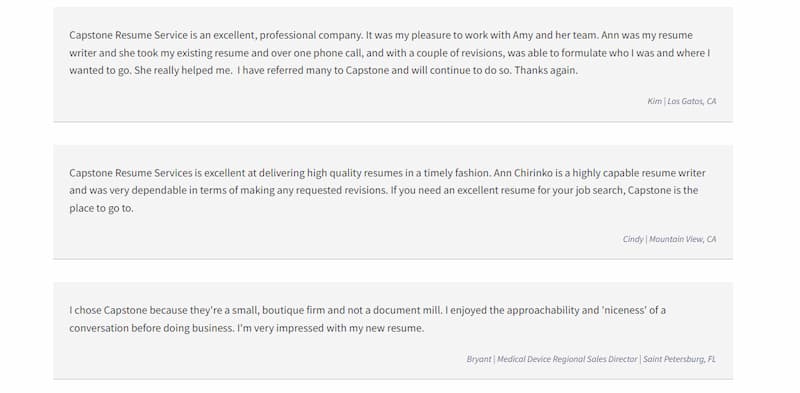This screenshot has width=800, height=393.
Task: Click the "Los Gatos, CA" location text
Action: point(692,101)
